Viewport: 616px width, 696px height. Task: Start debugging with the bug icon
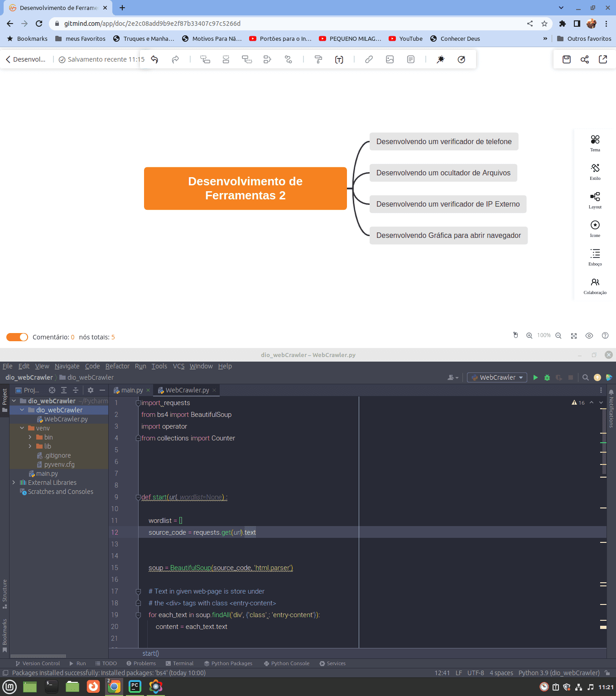pyautogui.click(x=547, y=377)
